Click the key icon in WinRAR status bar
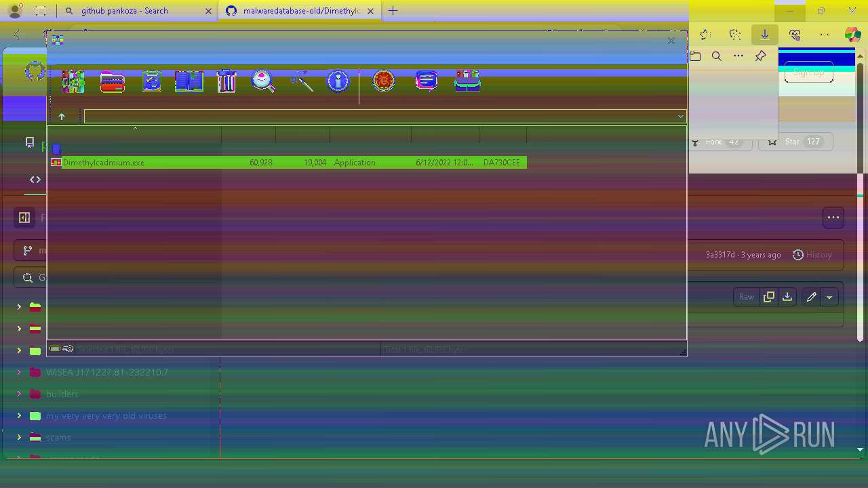This screenshot has height=488, width=868. point(68,348)
